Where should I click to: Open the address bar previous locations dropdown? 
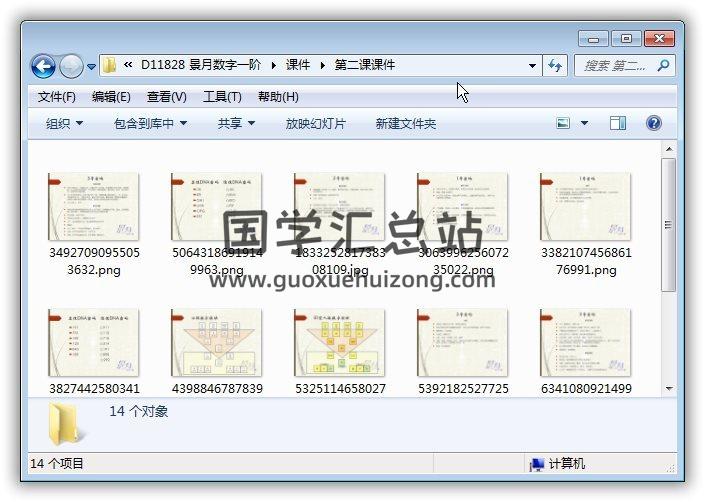[532, 65]
